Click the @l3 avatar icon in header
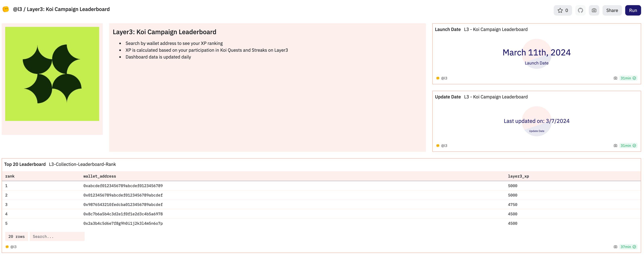The image size is (644, 261). pos(6,9)
